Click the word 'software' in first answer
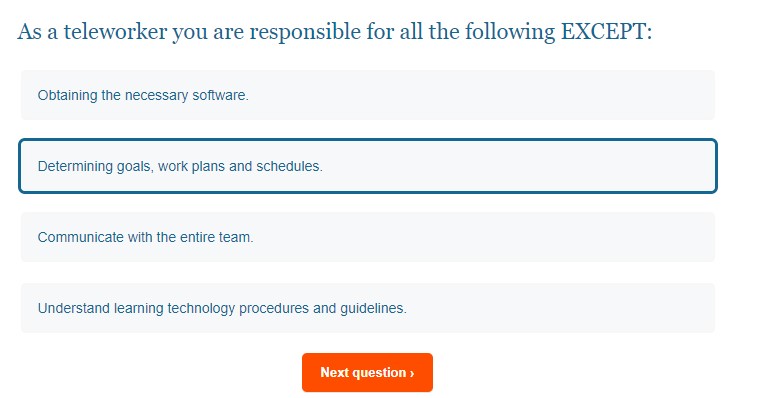Viewport: 773px width, 398px height. pos(220,95)
